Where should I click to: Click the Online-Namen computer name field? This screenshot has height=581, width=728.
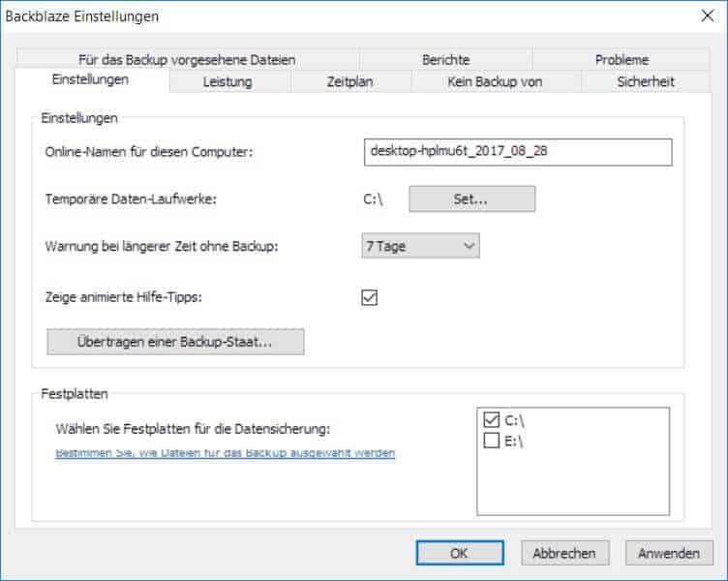pyautogui.click(x=518, y=152)
